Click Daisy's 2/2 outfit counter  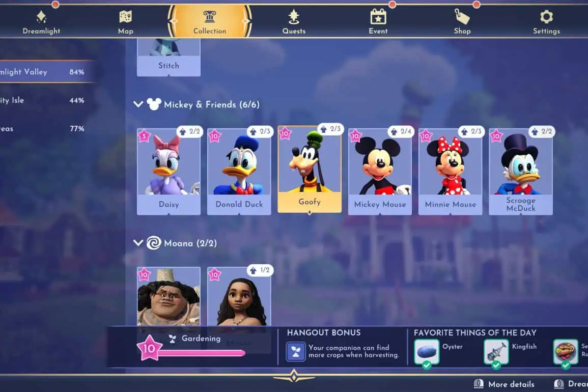pos(190,132)
